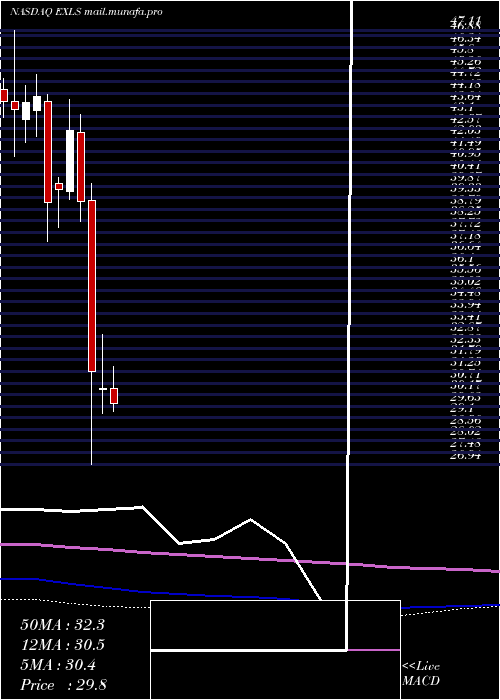Click the NASDAQ EXLS chart title
Image resolution: width=500 pixels, height=700 pixels.
[x=86, y=12]
